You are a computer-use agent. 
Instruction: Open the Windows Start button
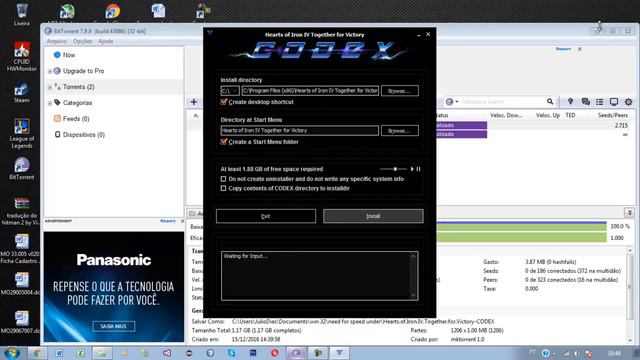point(11,353)
